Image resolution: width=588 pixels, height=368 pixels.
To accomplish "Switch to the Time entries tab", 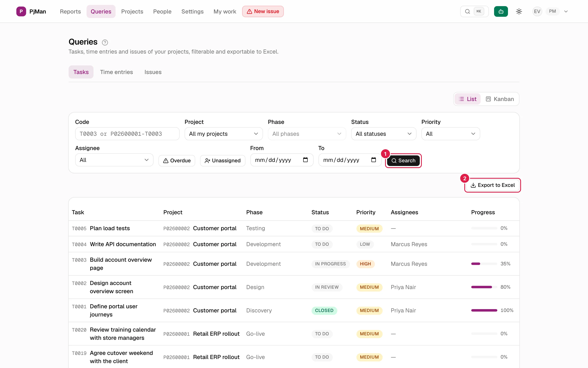I will (x=116, y=72).
